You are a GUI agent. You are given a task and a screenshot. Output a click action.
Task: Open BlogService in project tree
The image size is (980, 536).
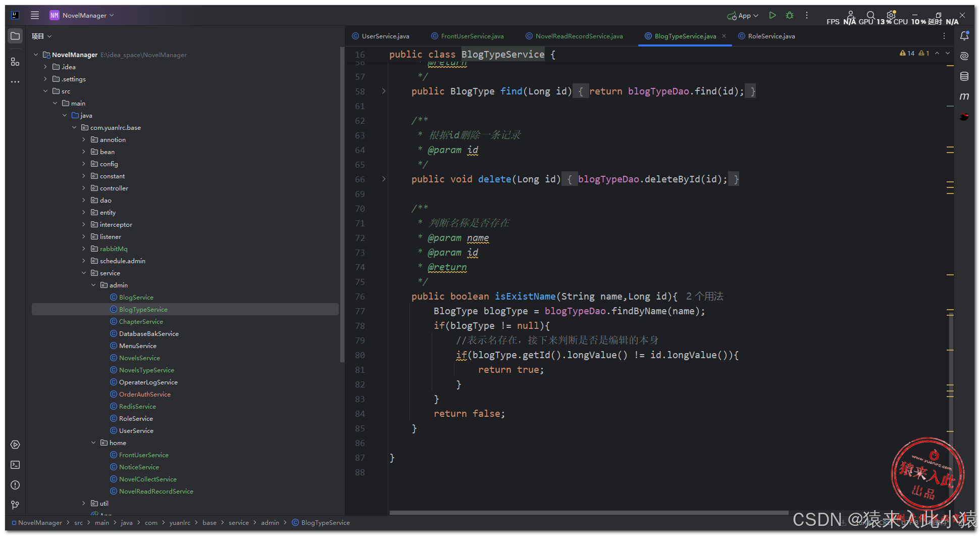coord(136,297)
